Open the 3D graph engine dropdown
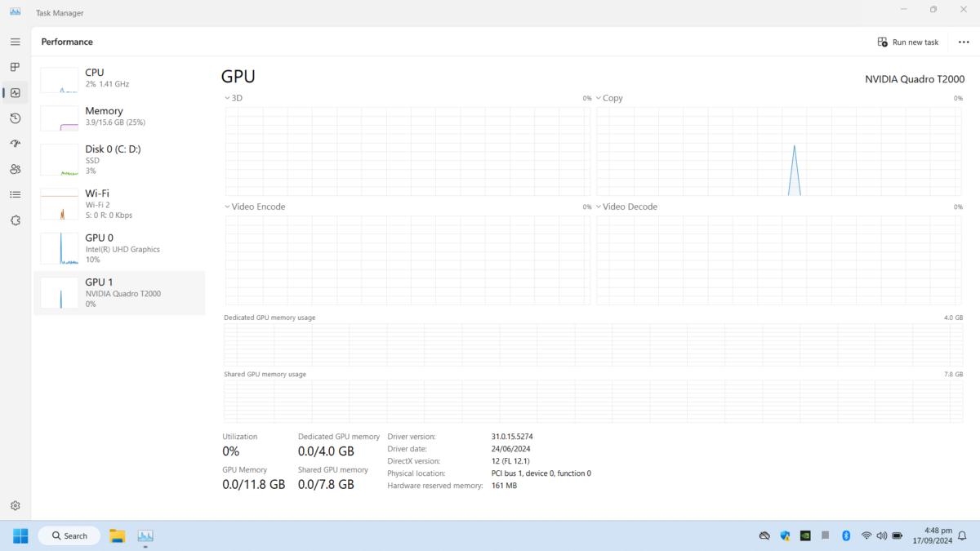980x551 pixels. point(234,98)
